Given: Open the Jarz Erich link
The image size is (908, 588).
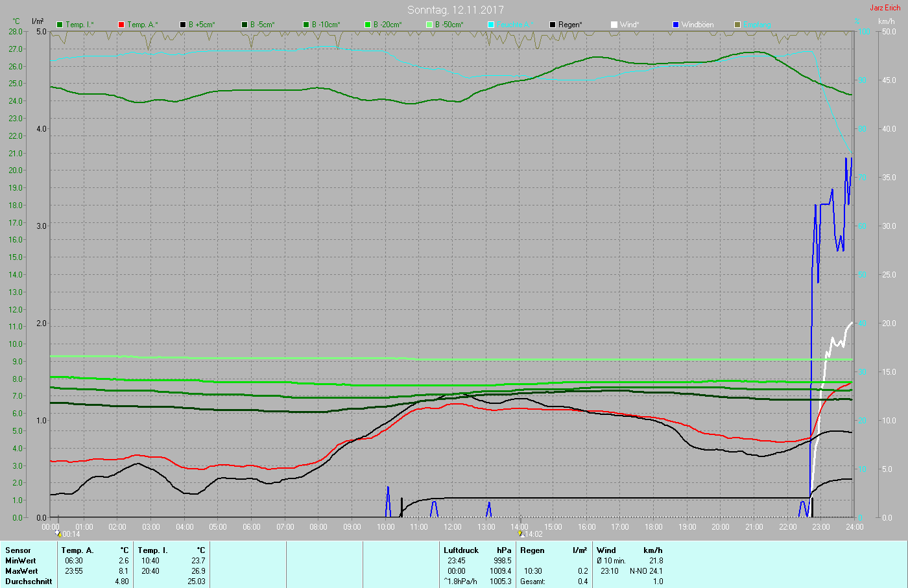Looking at the screenshot, I should coord(885,8).
